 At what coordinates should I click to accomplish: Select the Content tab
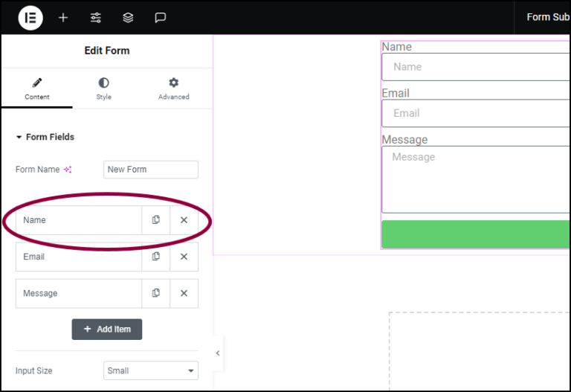[37, 89]
